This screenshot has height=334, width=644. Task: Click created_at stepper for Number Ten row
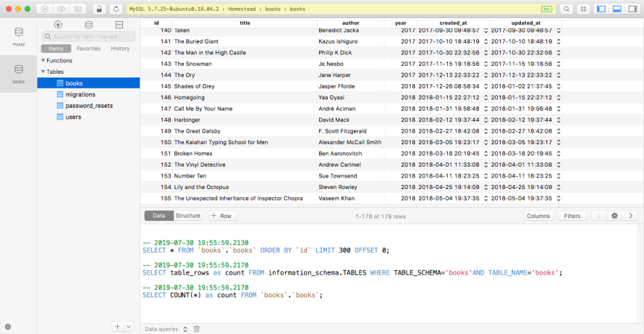(486, 175)
